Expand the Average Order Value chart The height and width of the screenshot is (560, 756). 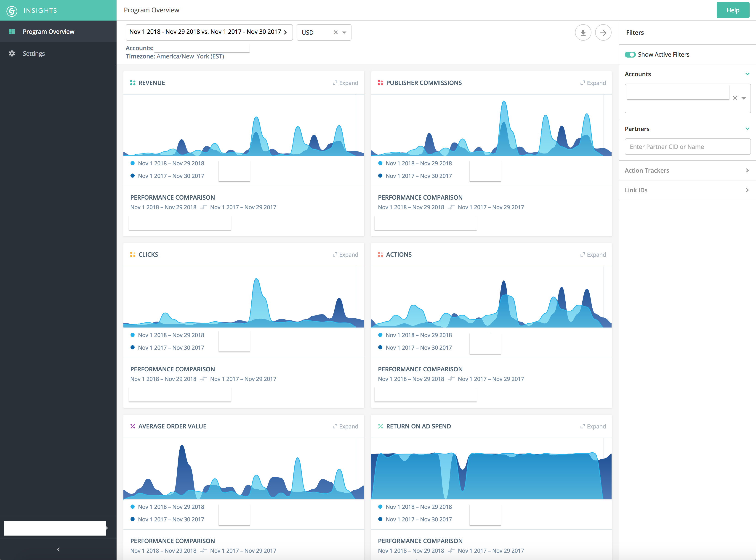pos(345,426)
